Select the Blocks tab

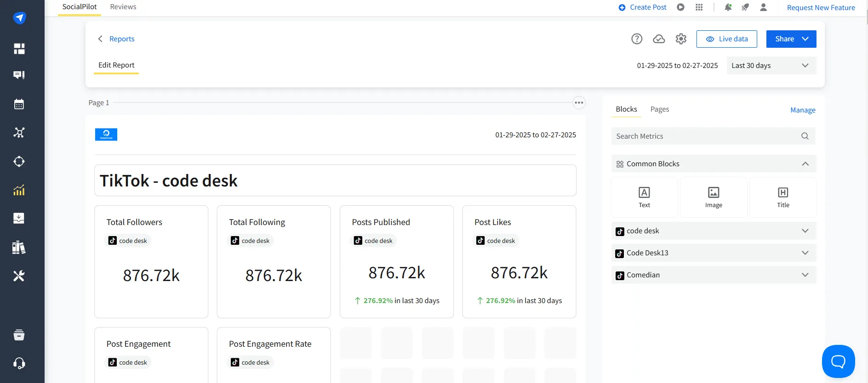pos(626,109)
